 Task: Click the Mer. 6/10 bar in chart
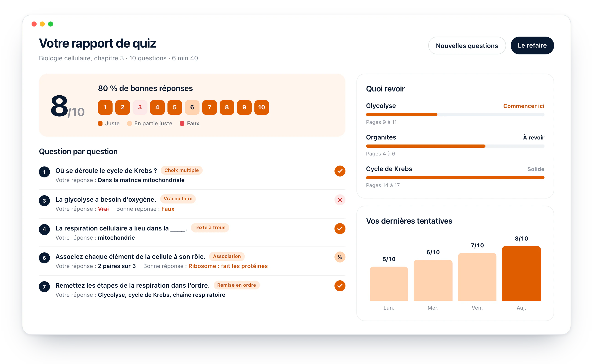tap(433, 280)
